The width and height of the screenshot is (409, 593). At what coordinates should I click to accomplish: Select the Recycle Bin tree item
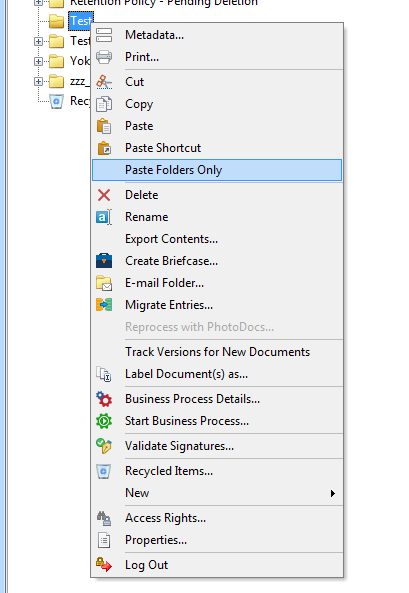(69, 101)
